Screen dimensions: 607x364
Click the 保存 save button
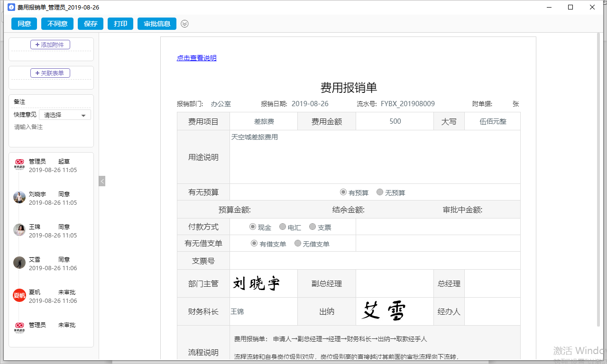point(90,23)
